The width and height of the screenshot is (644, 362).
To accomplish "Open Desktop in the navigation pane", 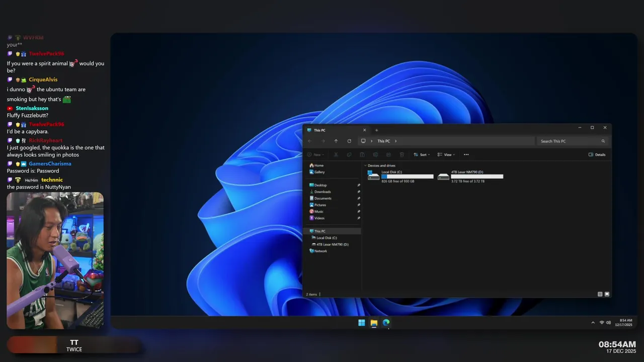I will pos(318,185).
